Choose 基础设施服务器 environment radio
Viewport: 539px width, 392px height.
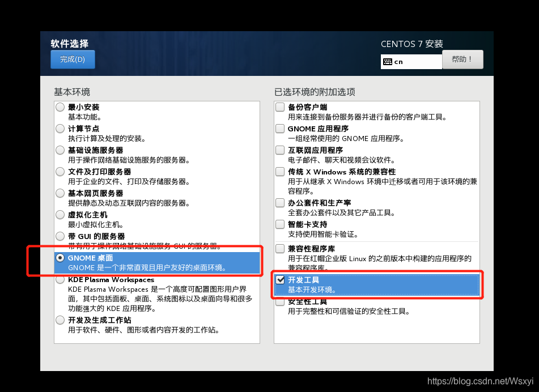coord(60,150)
